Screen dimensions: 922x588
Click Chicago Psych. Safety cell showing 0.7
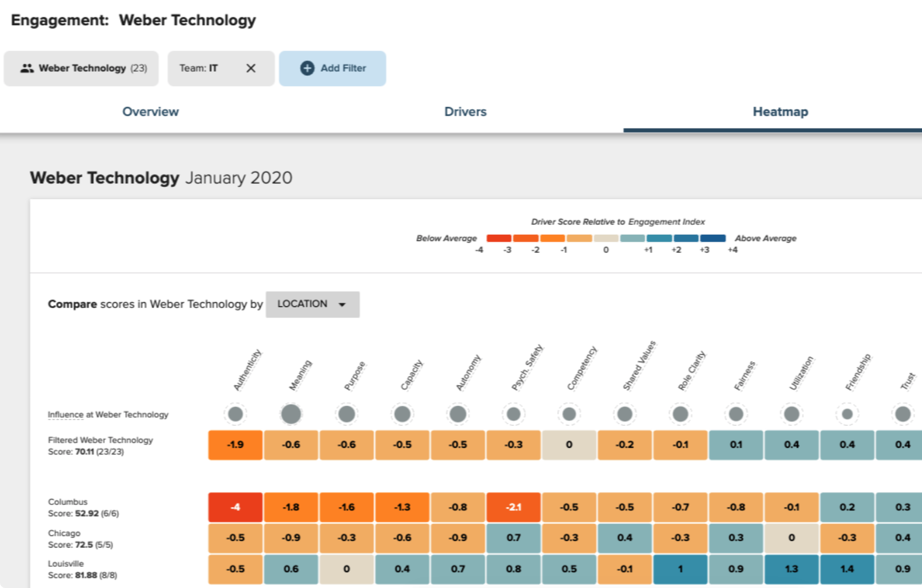tap(513, 538)
